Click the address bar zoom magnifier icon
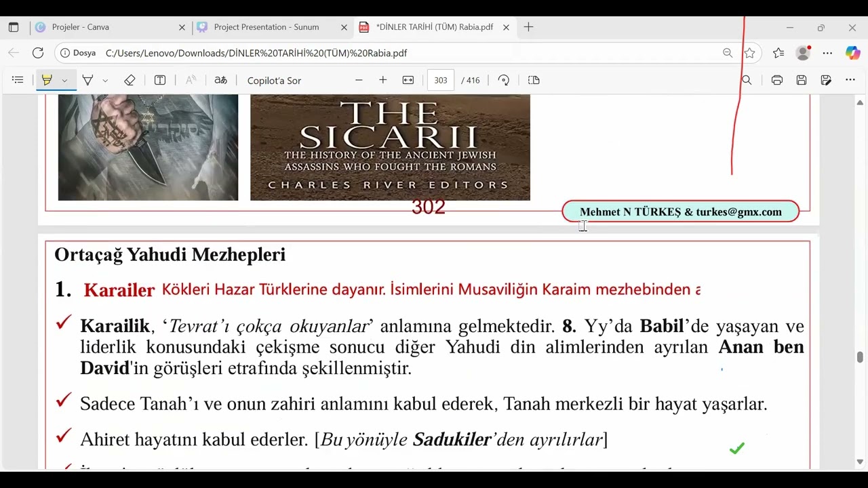The width and height of the screenshot is (868, 488). point(728,53)
